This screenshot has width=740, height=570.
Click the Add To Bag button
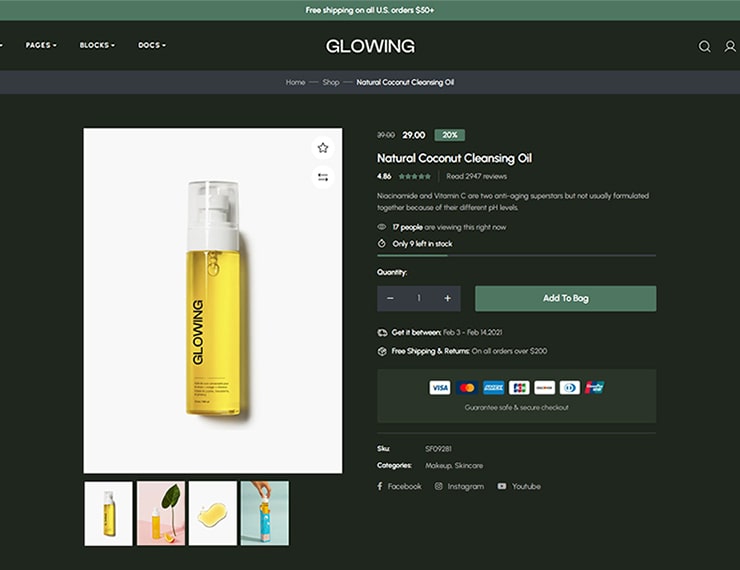tap(565, 298)
